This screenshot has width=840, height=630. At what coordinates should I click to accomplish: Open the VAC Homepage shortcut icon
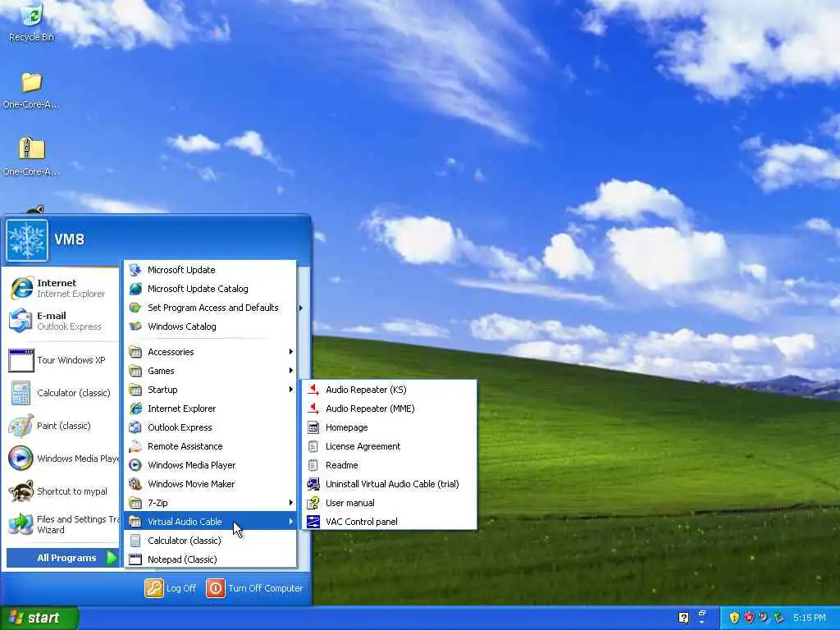(313, 427)
